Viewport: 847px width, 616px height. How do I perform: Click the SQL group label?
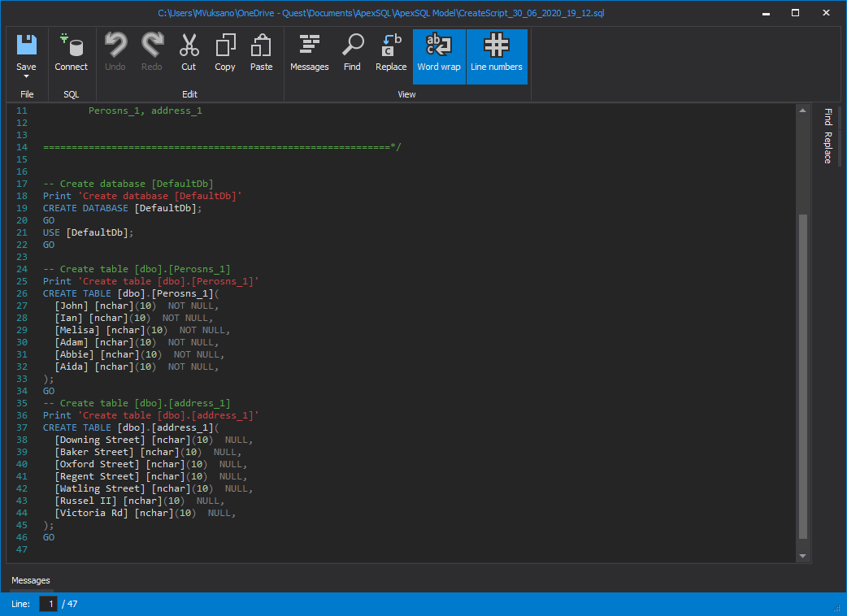click(x=71, y=93)
